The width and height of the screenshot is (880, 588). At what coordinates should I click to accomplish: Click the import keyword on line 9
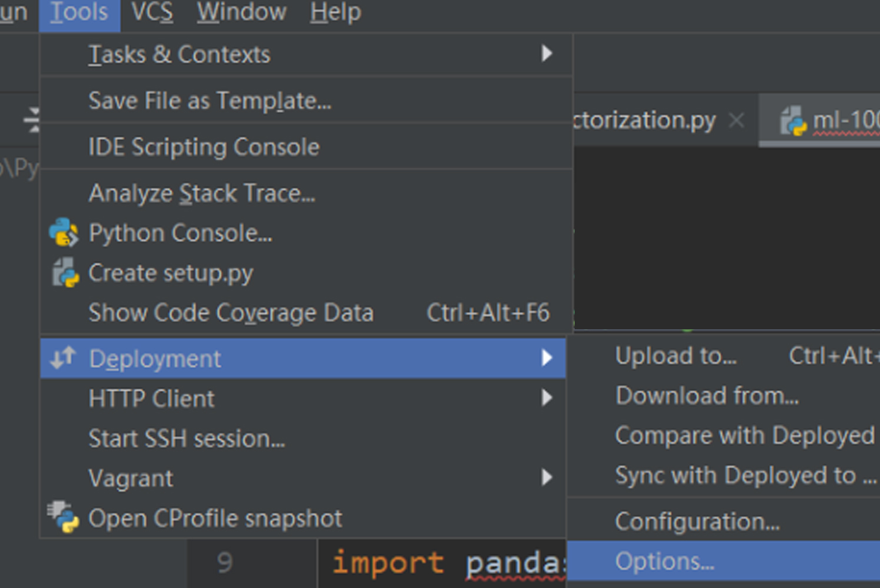point(388,563)
